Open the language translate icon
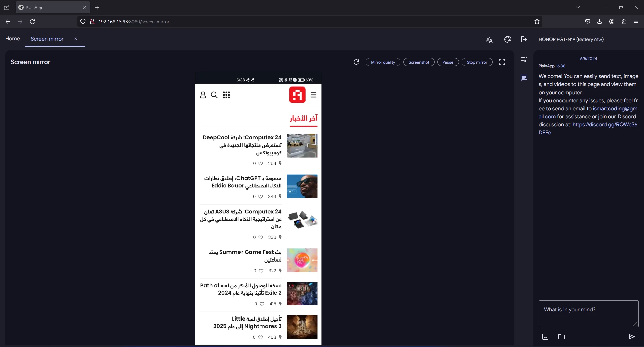This screenshot has width=644, height=347. pyautogui.click(x=489, y=39)
